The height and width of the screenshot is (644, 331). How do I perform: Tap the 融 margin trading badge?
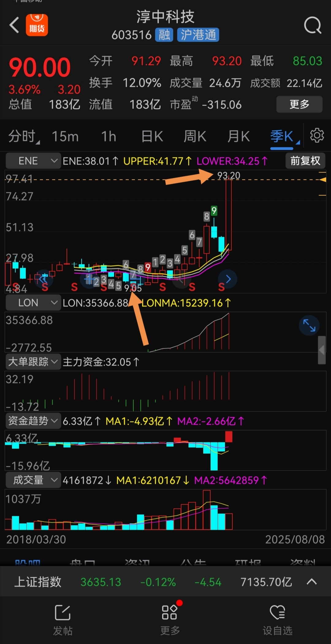tap(164, 35)
